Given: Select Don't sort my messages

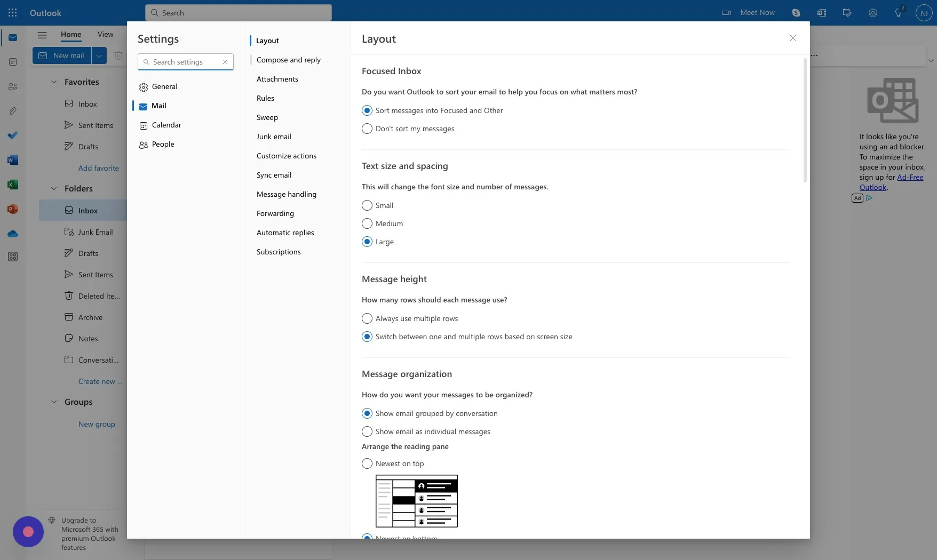Looking at the screenshot, I should coord(408,129).
